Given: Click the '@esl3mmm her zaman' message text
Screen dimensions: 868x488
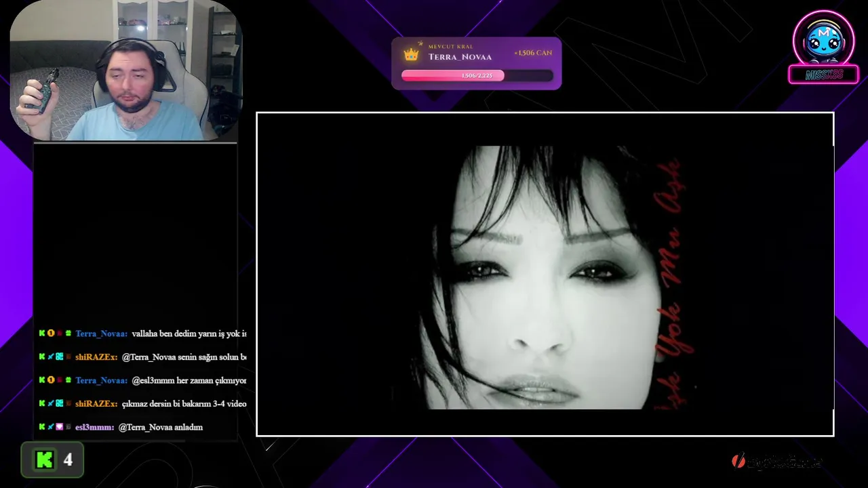Looking at the screenshot, I should click(x=189, y=380).
